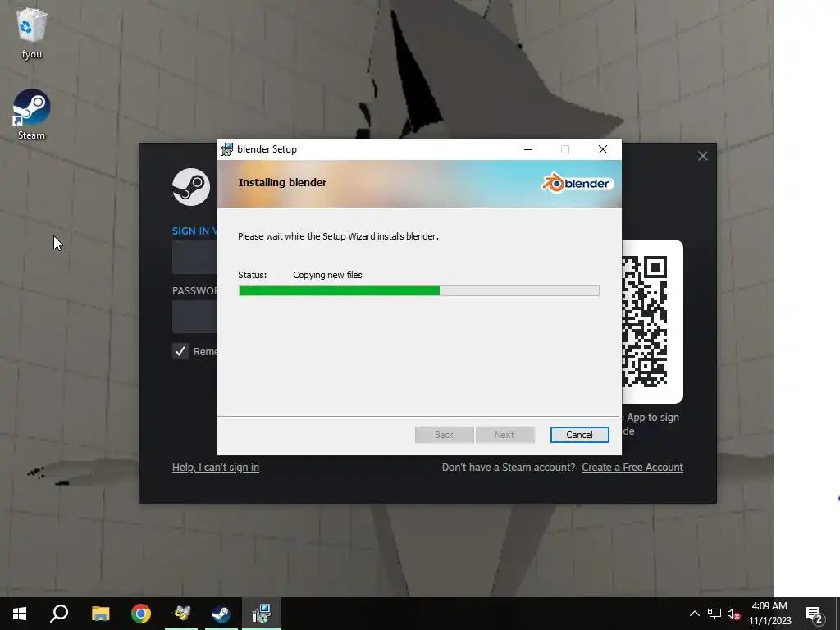Toggle the Remember me checkbox in Steam
Image resolution: width=840 pixels, height=630 pixels.
[180, 351]
